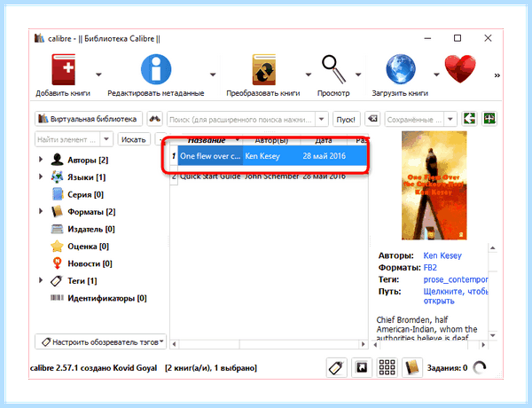Click the red heart donate icon
This screenshot has width=532, height=408.
(x=460, y=69)
